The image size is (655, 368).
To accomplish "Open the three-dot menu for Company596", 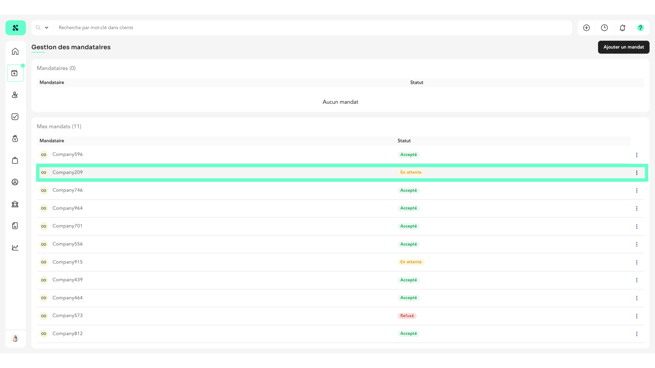I will [x=636, y=155].
